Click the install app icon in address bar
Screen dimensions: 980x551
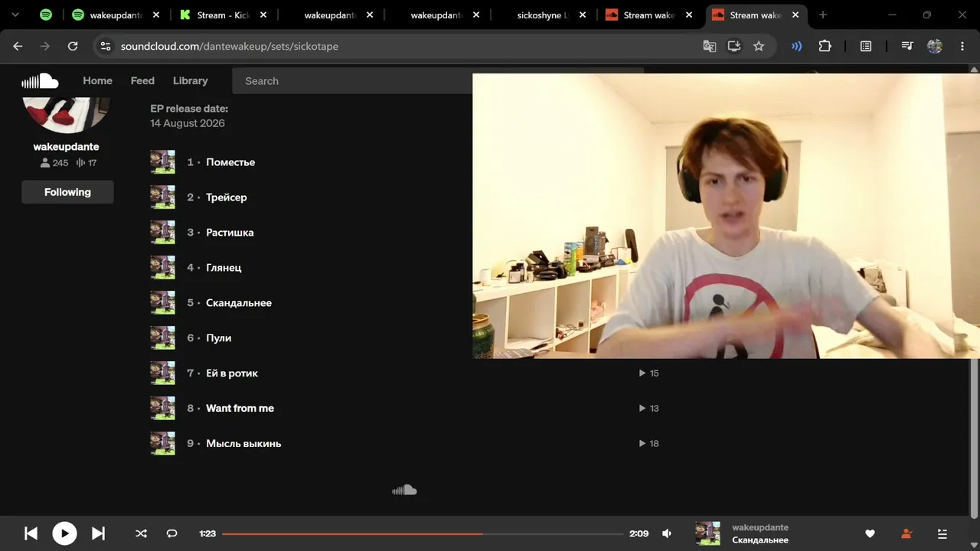(x=734, y=46)
